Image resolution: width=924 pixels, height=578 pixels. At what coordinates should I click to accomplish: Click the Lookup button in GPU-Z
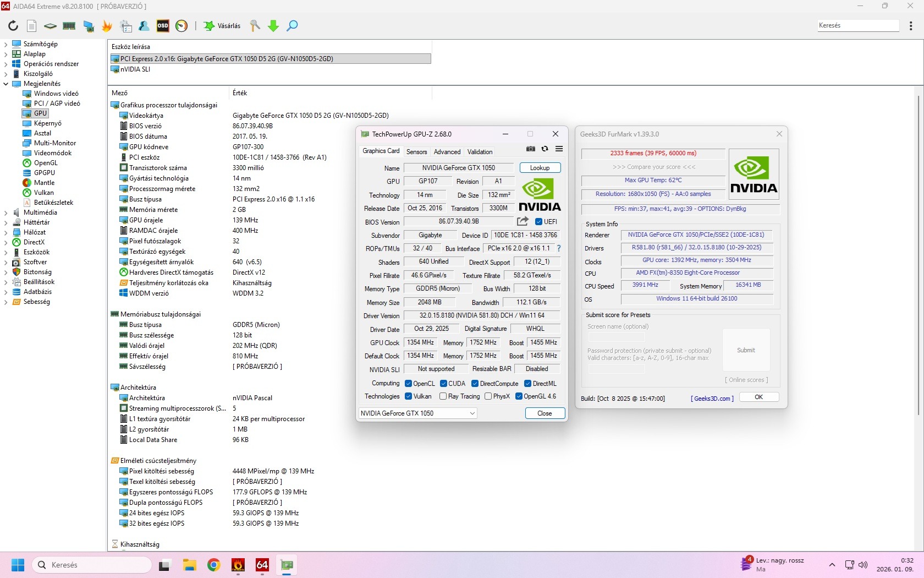pos(540,168)
